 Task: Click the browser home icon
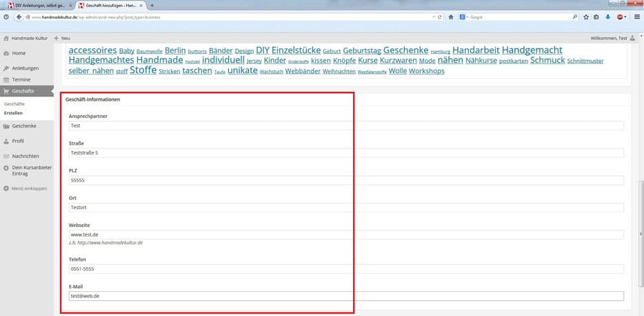click(x=451, y=17)
